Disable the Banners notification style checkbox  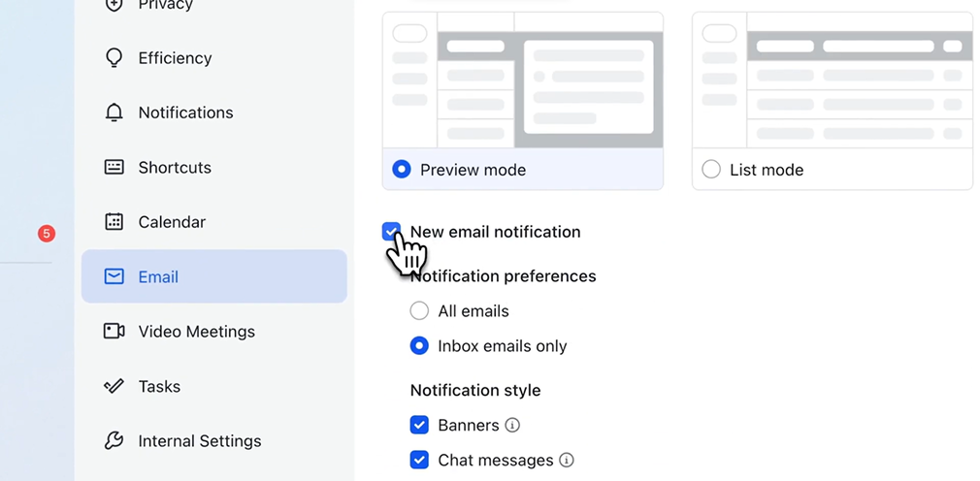[419, 425]
